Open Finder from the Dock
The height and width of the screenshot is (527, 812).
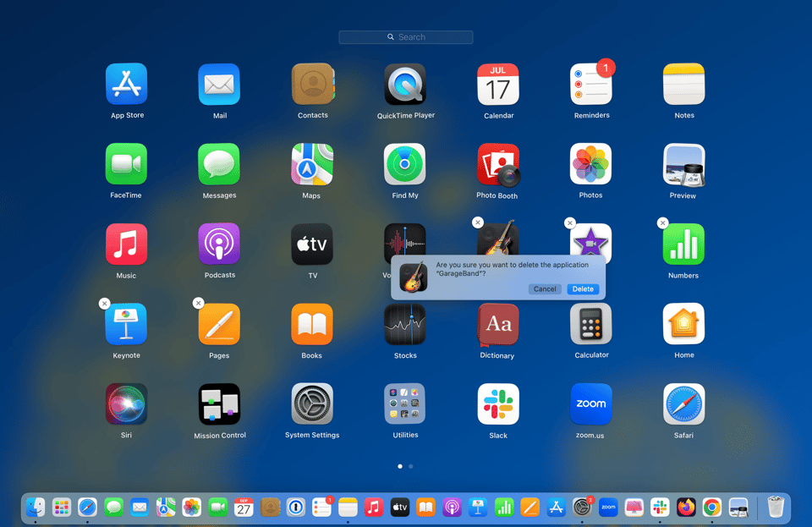click(36, 508)
